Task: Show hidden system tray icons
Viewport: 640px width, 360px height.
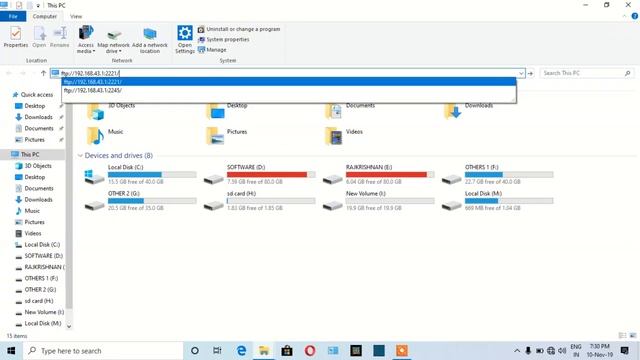Action: click(517, 351)
